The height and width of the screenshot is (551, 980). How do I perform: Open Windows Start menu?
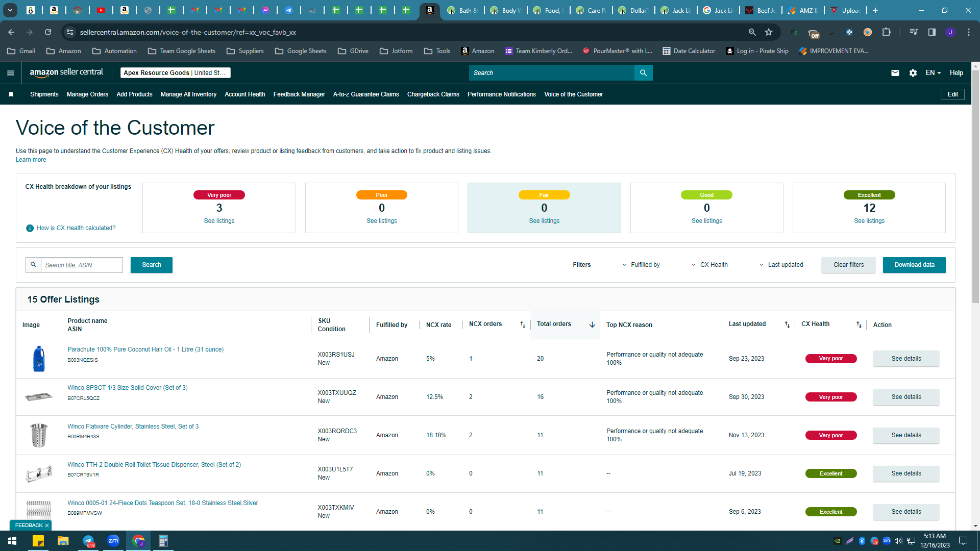[x=12, y=541]
